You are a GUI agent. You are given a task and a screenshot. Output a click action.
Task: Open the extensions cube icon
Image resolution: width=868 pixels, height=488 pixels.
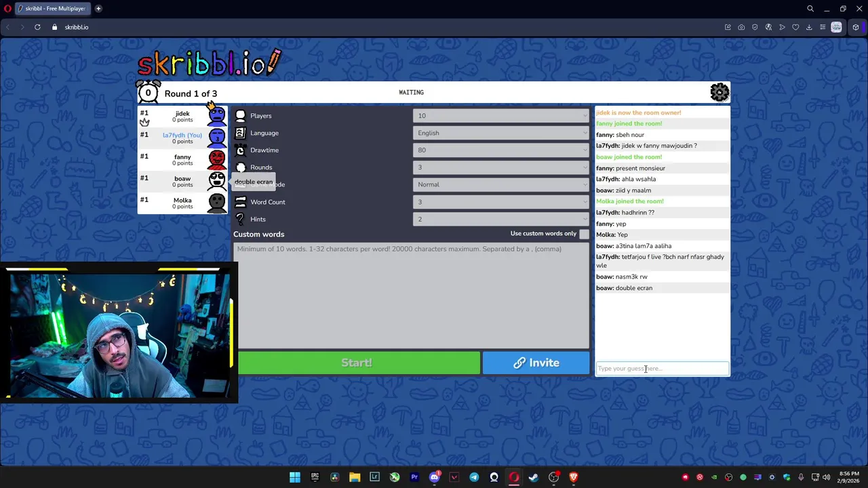(x=855, y=27)
